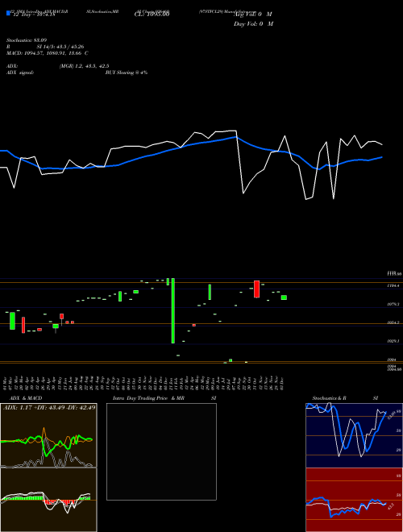Click the last green candlestick on the right
The height and width of the screenshot is (532, 403).
pos(284,297)
